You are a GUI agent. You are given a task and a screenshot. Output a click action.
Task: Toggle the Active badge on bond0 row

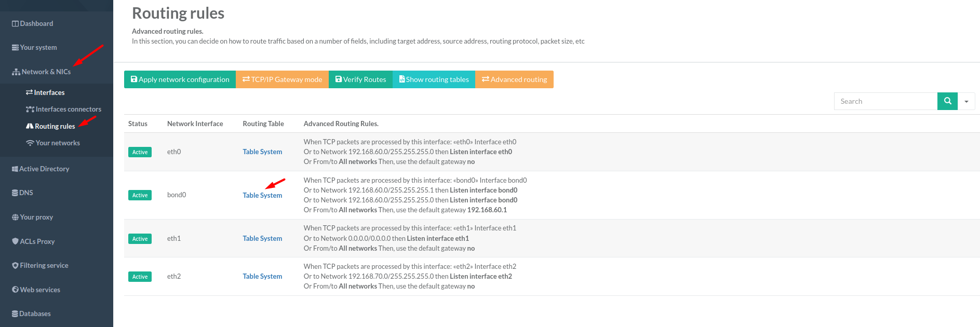(x=140, y=195)
